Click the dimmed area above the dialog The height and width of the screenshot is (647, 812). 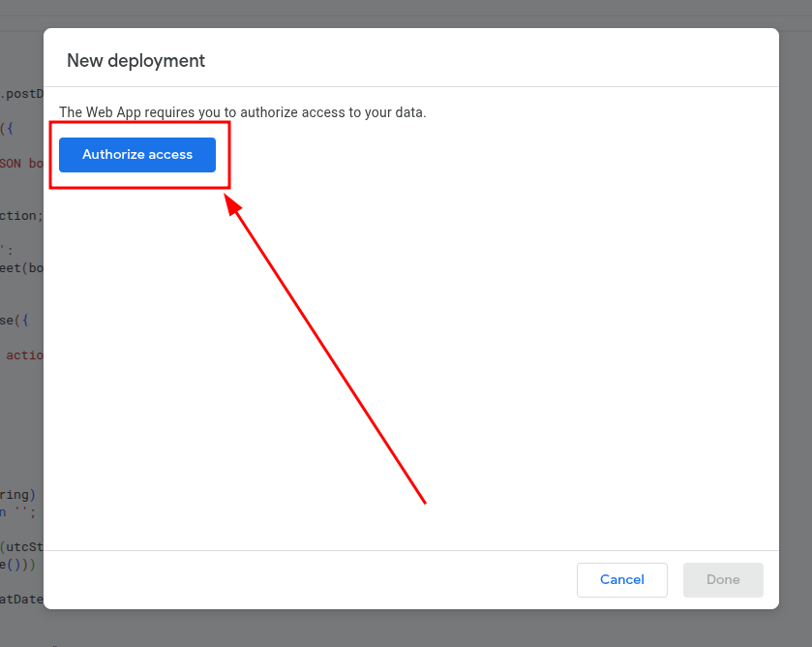point(406,14)
